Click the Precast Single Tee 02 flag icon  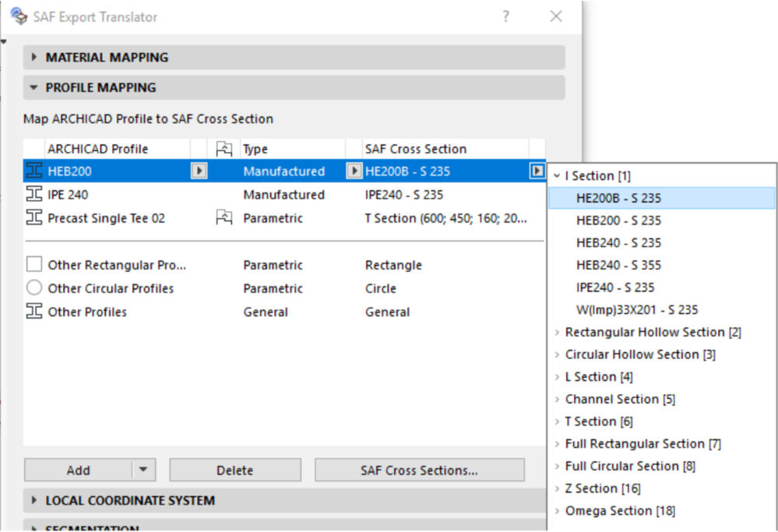tap(224, 217)
